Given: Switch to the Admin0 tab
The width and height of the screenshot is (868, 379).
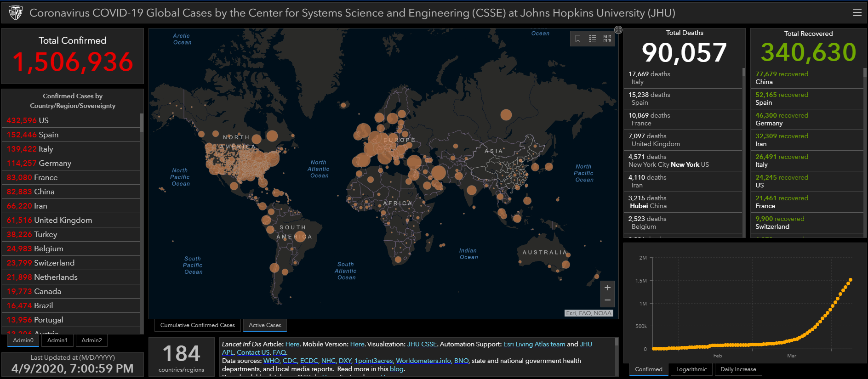Looking at the screenshot, I should 23,340.
